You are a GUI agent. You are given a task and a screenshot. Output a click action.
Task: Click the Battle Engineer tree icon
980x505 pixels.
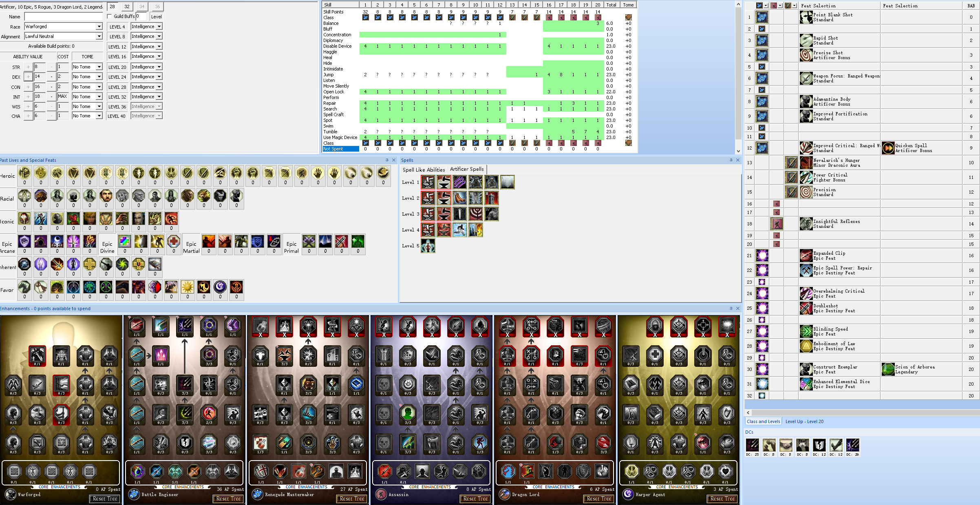click(134, 494)
